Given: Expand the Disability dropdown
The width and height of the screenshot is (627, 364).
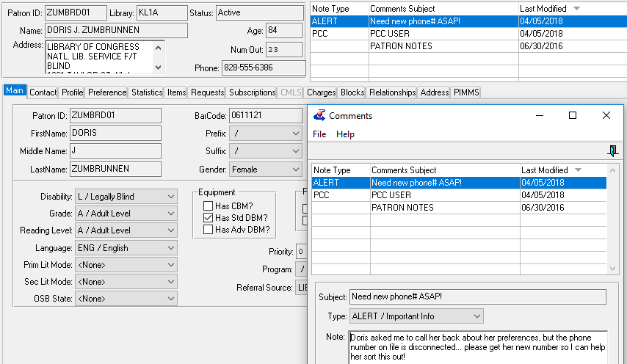Looking at the screenshot, I should click(x=170, y=197).
